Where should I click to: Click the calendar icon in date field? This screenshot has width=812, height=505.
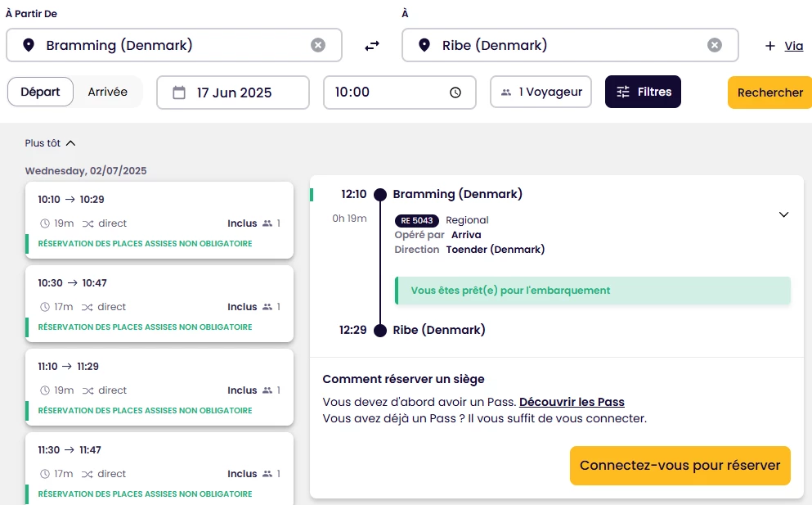pyautogui.click(x=179, y=92)
